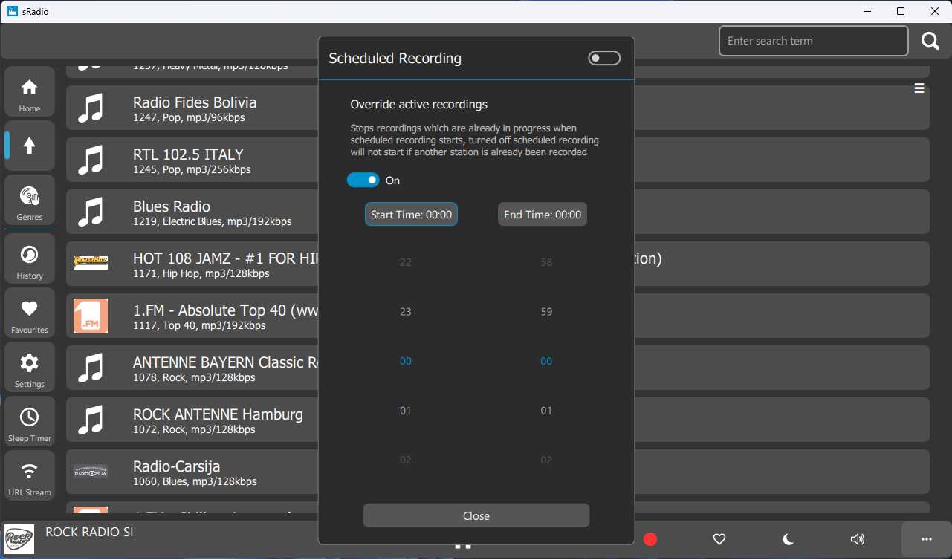Open Sleep Timer from sidebar

pyautogui.click(x=30, y=423)
